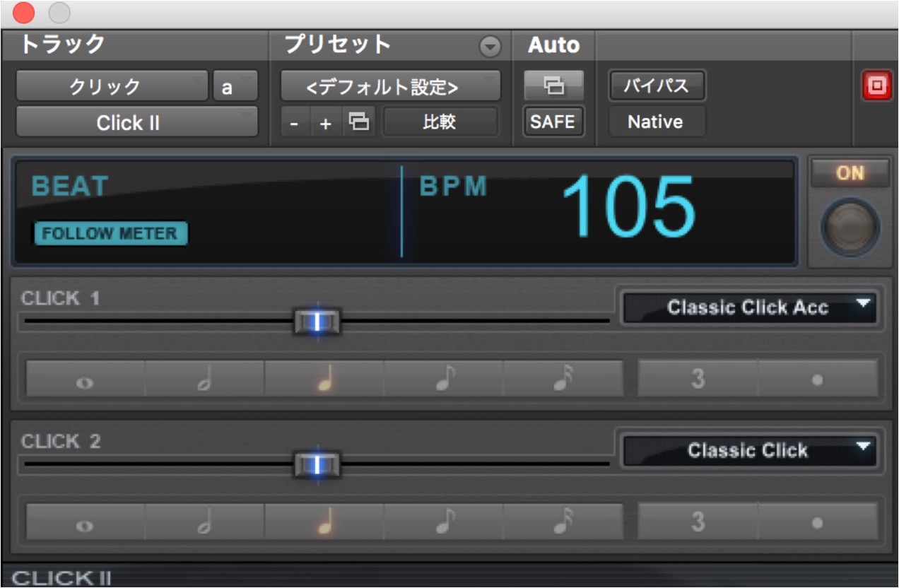Image resolution: width=899 pixels, height=588 pixels.
Task: Click the Click 2 volume slider handle
Action: coord(317,464)
